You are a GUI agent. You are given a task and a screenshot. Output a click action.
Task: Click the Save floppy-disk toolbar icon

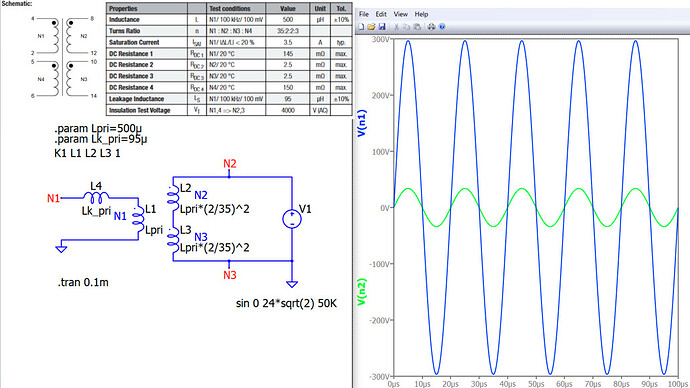382,27
